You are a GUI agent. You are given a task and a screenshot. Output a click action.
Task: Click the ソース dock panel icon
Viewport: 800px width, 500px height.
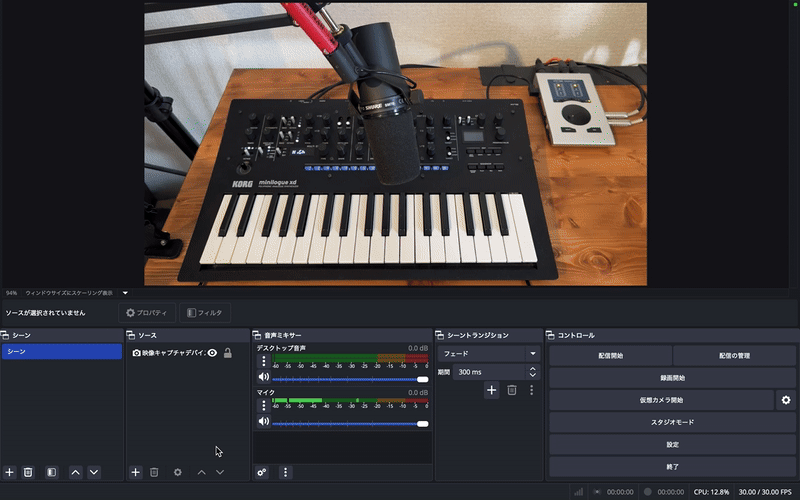pyautogui.click(x=131, y=335)
